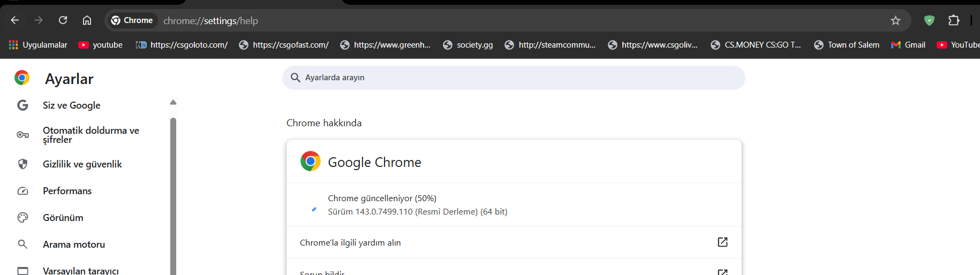Open Görünüm settings section

(63, 218)
